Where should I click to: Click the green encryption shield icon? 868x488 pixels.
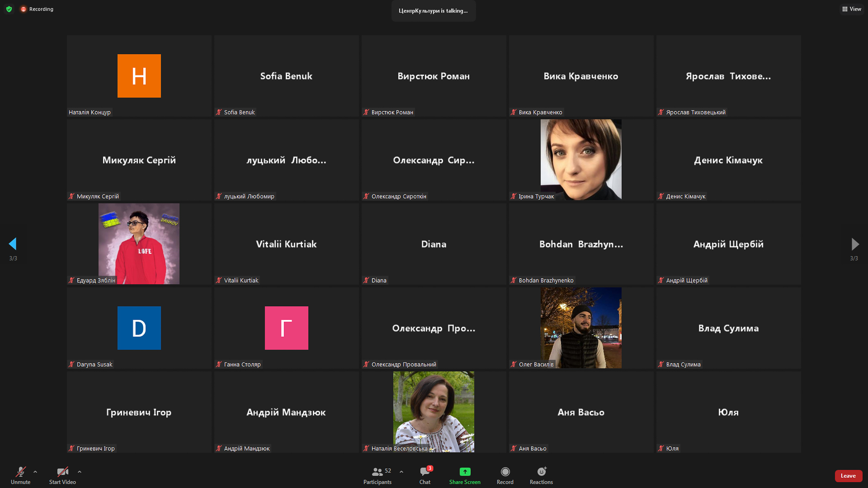click(9, 9)
